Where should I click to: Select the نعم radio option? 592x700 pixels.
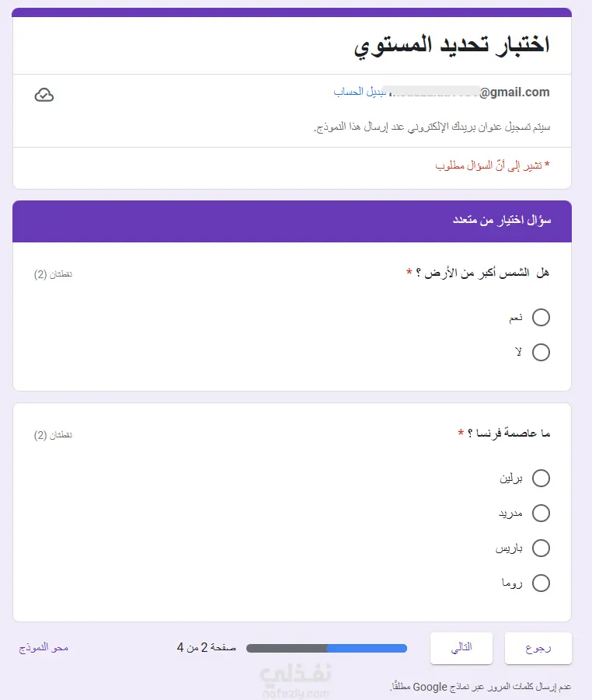coord(541,317)
